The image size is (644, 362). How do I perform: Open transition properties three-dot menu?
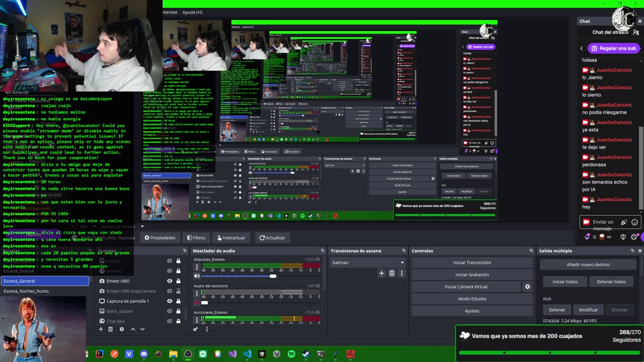[401, 274]
